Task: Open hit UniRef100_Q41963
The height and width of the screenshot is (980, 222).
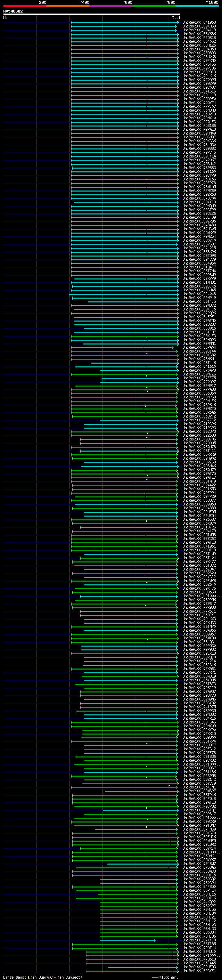Action: 199,23
